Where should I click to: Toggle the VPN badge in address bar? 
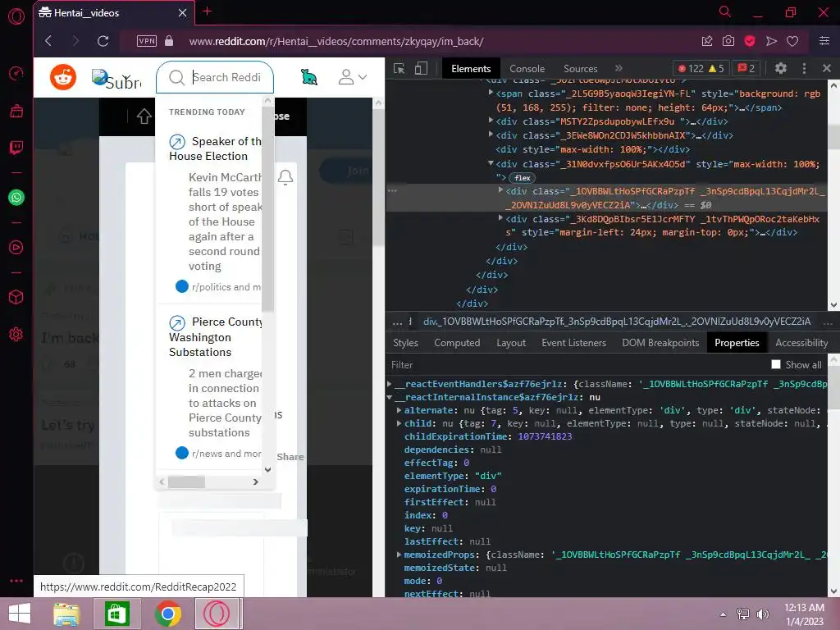(147, 41)
